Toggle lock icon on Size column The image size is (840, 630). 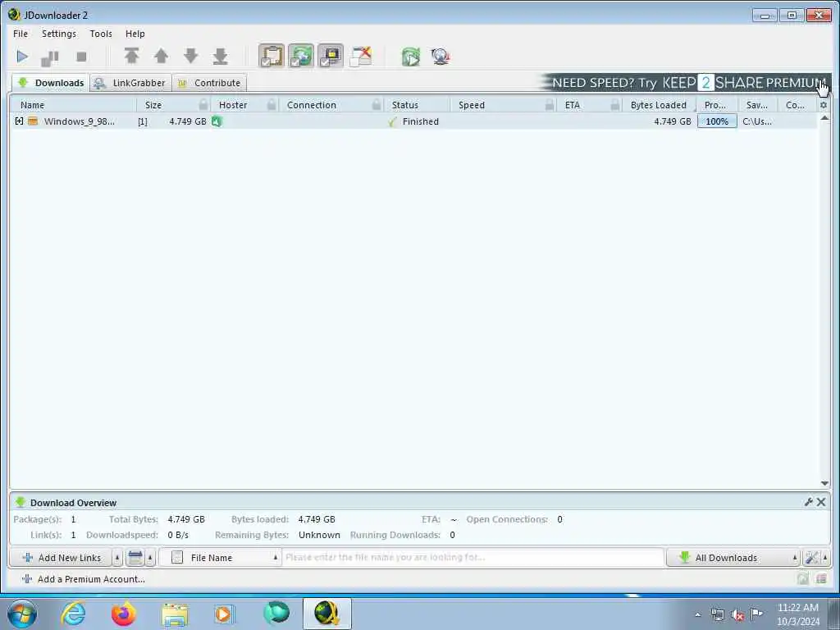tap(203, 104)
